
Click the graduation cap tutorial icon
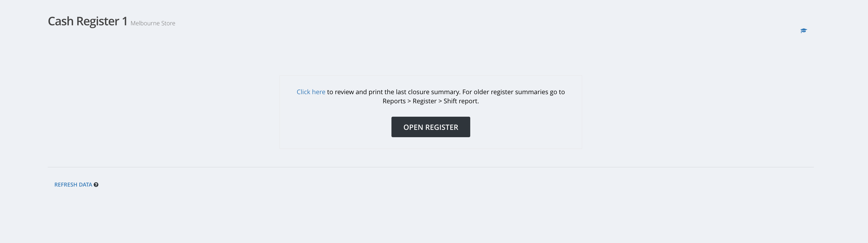coord(804,31)
